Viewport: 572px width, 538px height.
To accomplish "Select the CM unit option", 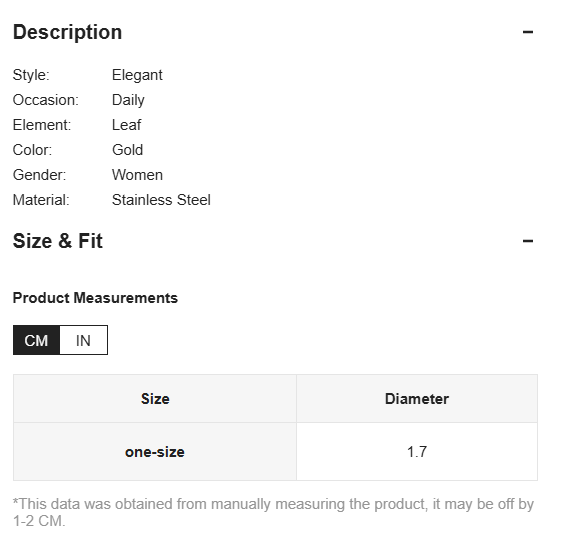I will [36, 340].
